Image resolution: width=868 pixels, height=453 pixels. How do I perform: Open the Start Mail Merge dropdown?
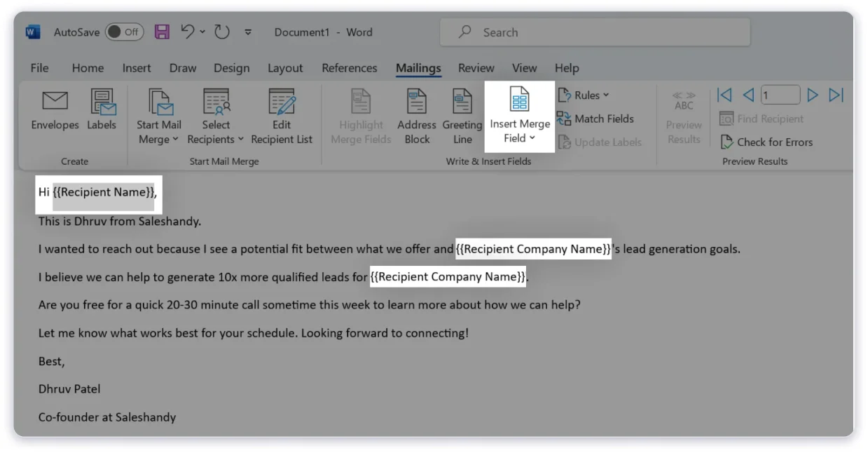point(158,116)
